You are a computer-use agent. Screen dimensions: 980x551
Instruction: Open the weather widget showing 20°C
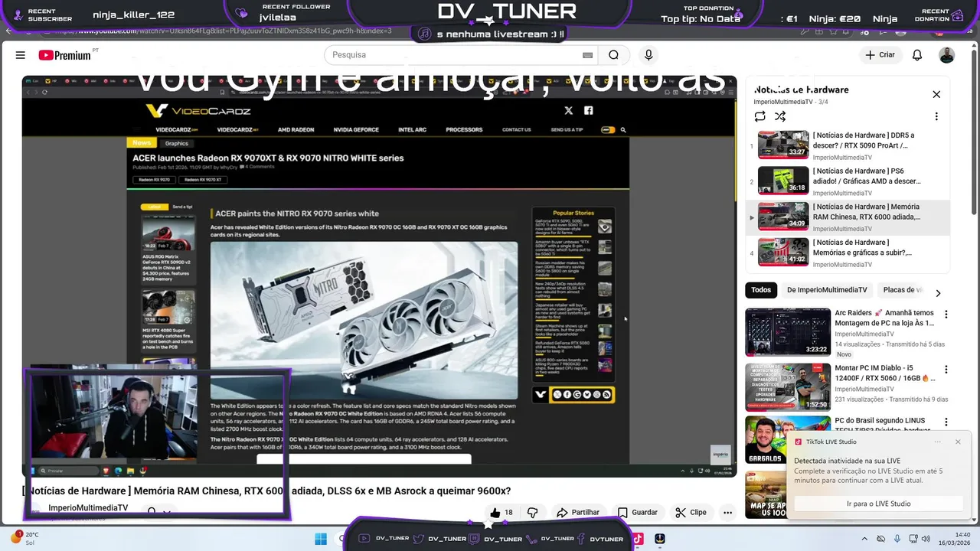point(24,539)
